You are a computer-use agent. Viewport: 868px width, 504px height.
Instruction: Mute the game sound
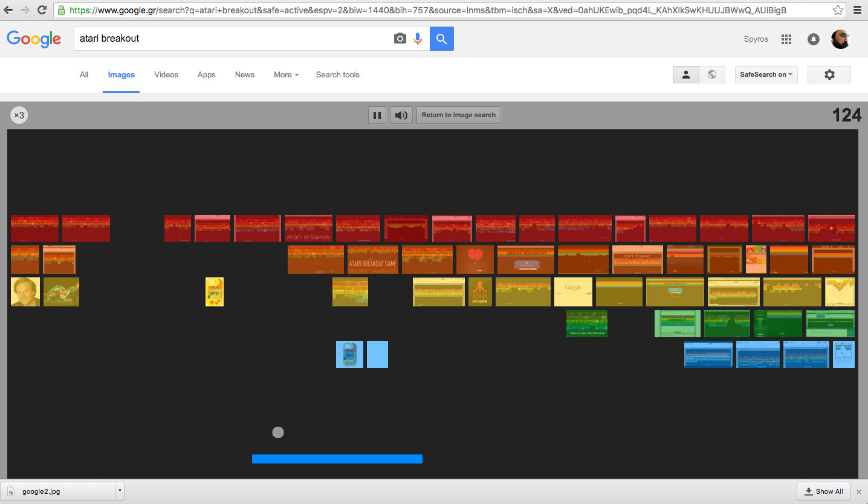[x=401, y=115]
